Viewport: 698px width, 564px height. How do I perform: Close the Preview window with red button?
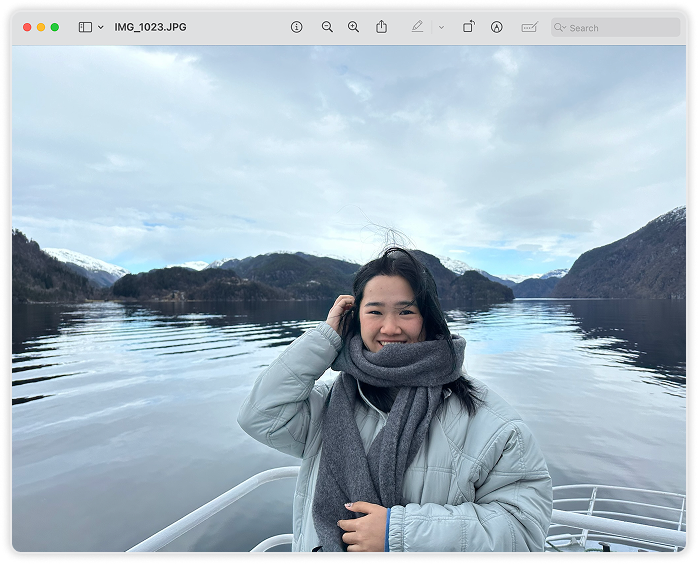pyautogui.click(x=27, y=27)
